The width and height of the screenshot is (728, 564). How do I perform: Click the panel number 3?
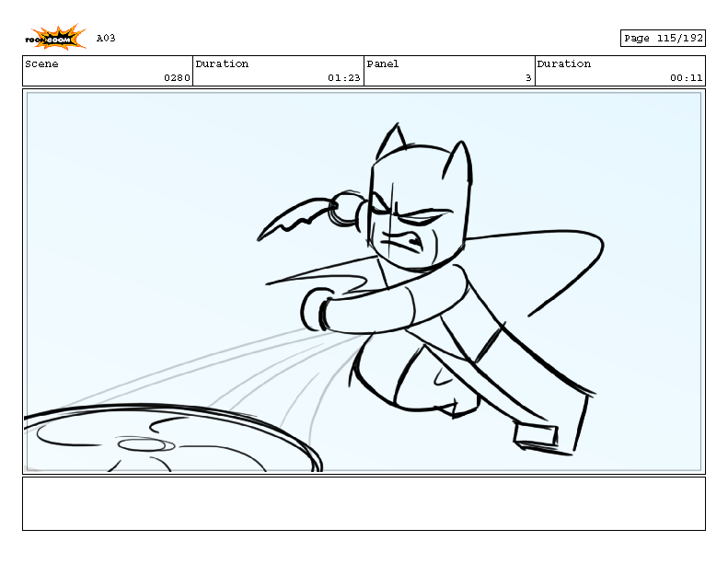coord(528,78)
